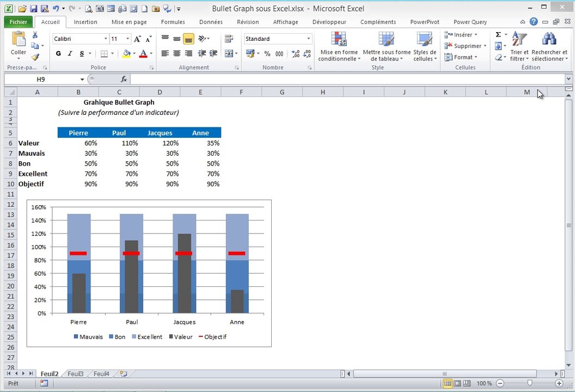The height and width of the screenshot is (392, 575).
Task: Switch to the Données ribbon tab
Action: pyautogui.click(x=211, y=22)
